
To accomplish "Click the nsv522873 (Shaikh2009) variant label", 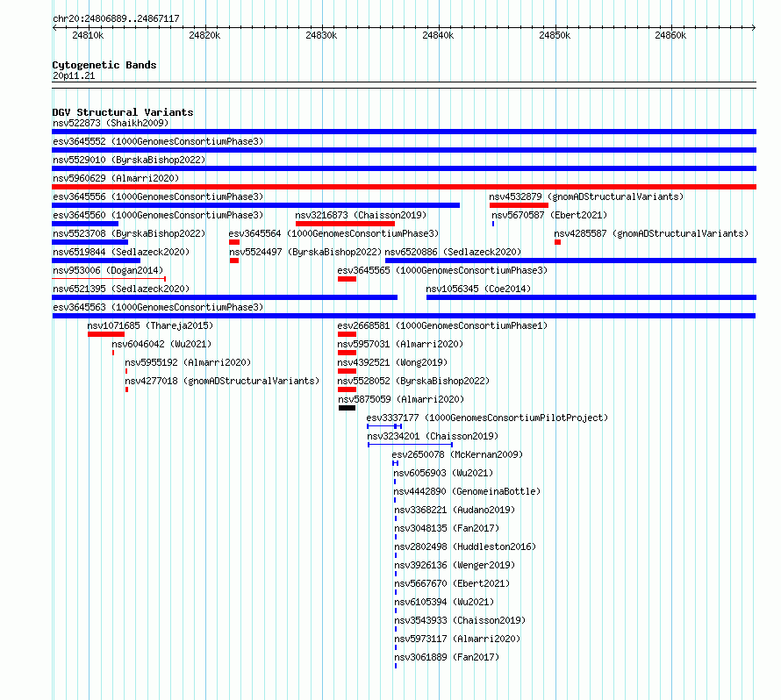I will (x=111, y=123).
